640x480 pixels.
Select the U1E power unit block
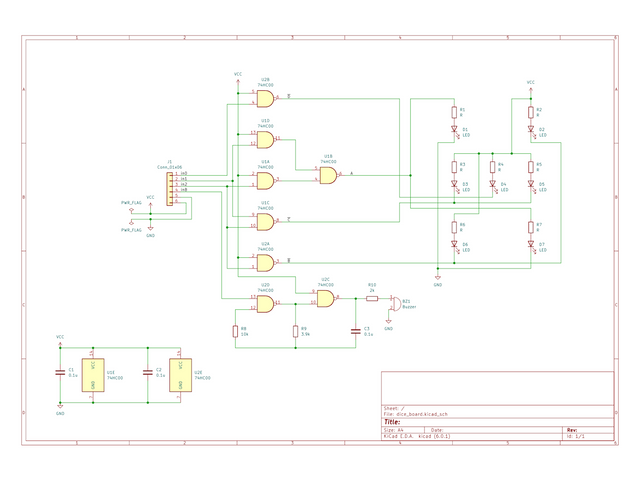click(x=93, y=373)
